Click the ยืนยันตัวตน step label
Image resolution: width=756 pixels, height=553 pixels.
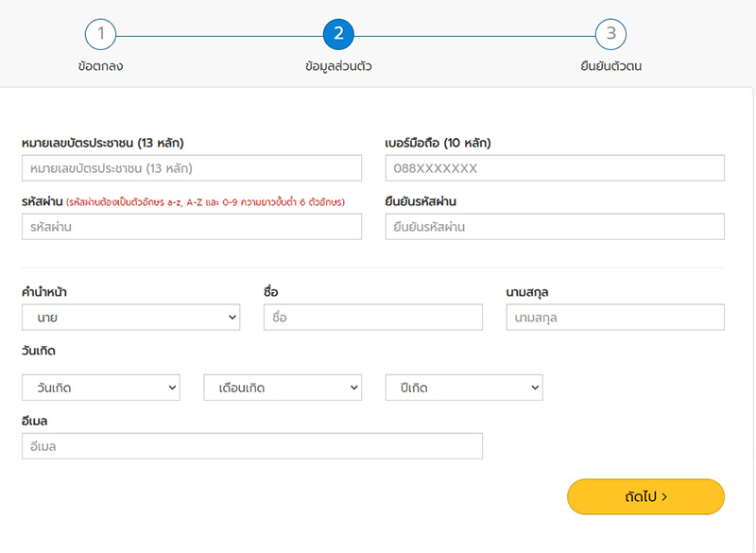(x=610, y=67)
